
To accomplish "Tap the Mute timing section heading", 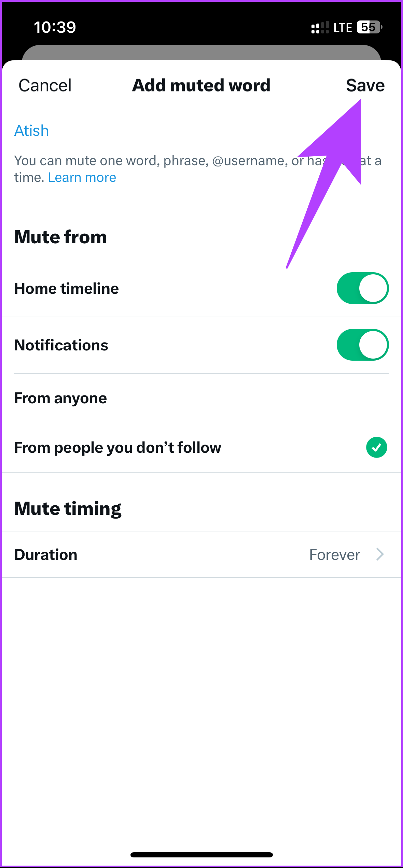I will pos(68,509).
